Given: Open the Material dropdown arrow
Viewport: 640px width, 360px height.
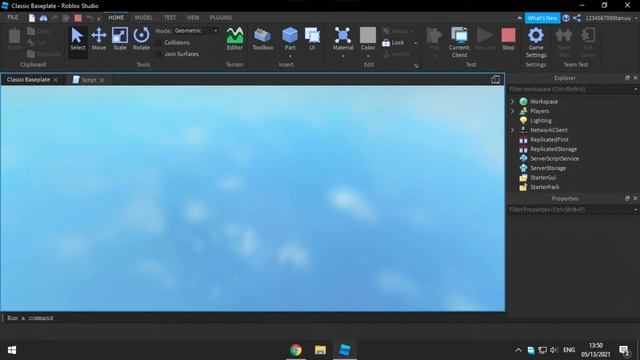Looking at the screenshot, I should coord(343,56).
